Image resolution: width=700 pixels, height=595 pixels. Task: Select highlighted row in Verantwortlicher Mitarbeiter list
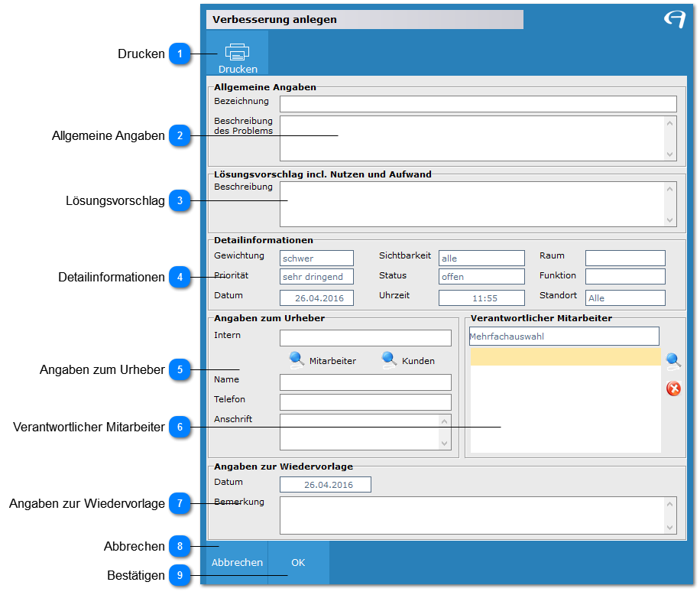coord(566,357)
